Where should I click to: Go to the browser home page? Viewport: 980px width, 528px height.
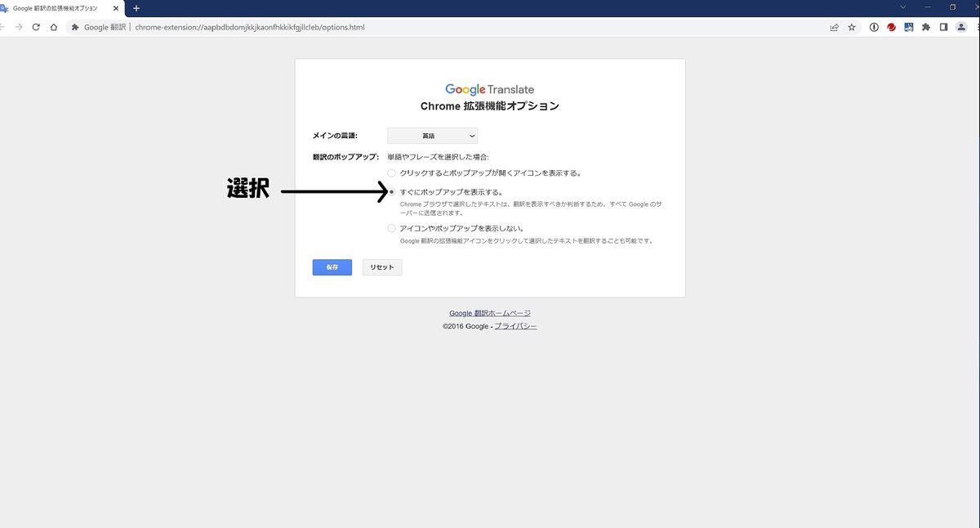click(x=54, y=27)
